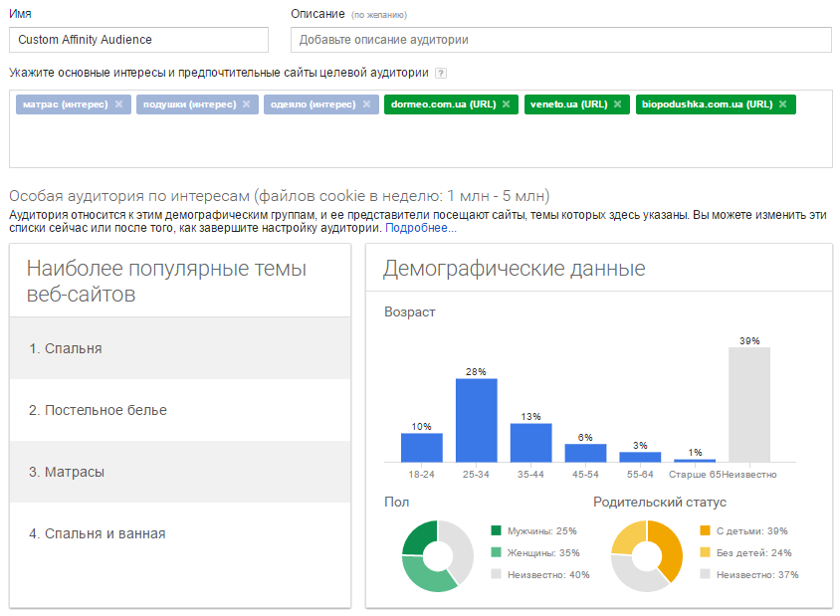Click the green «Мужчины: 25%» color square
This screenshot has height=616, width=840.
pos(494,530)
